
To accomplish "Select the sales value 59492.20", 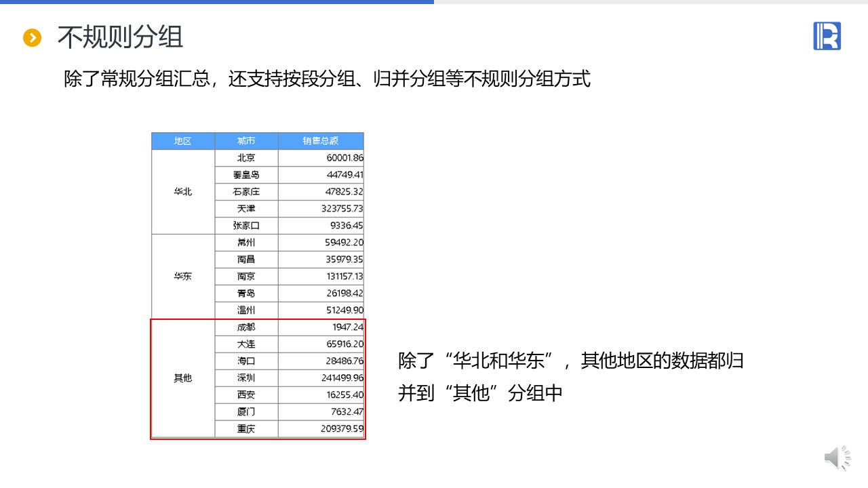I will pyautogui.click(x=344, y=243).
